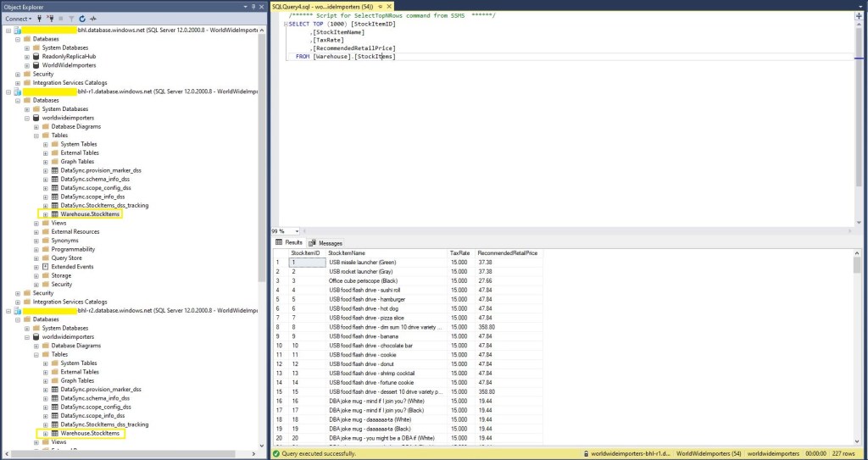The height and width of the screenshot is (460, 868).
Task: Click the Disconnect server icon
Action: point(52,18)
